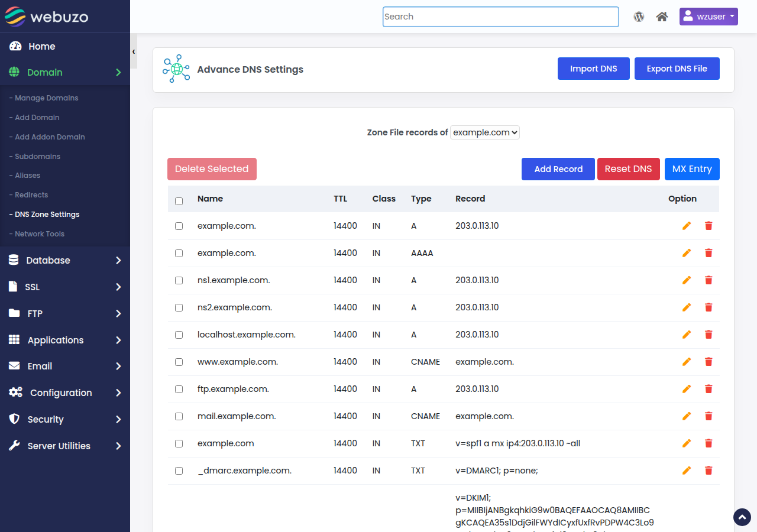Tick the ftp.example.com. row checkbox
The height and width of the screenshot is (532, 757).
(179, 389)
